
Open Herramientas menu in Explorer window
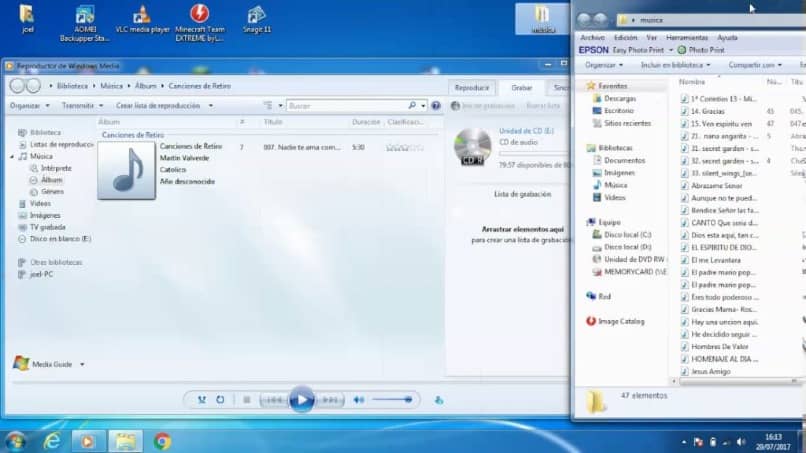687,38
